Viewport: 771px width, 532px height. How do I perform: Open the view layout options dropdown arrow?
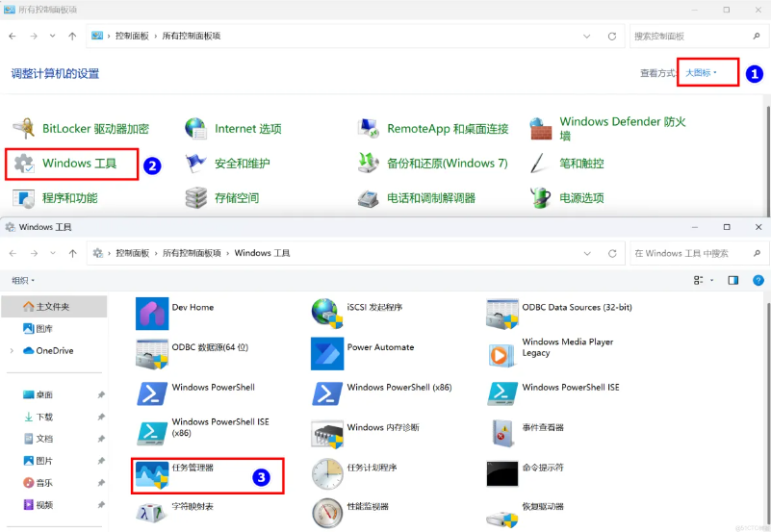coord(712,281)
